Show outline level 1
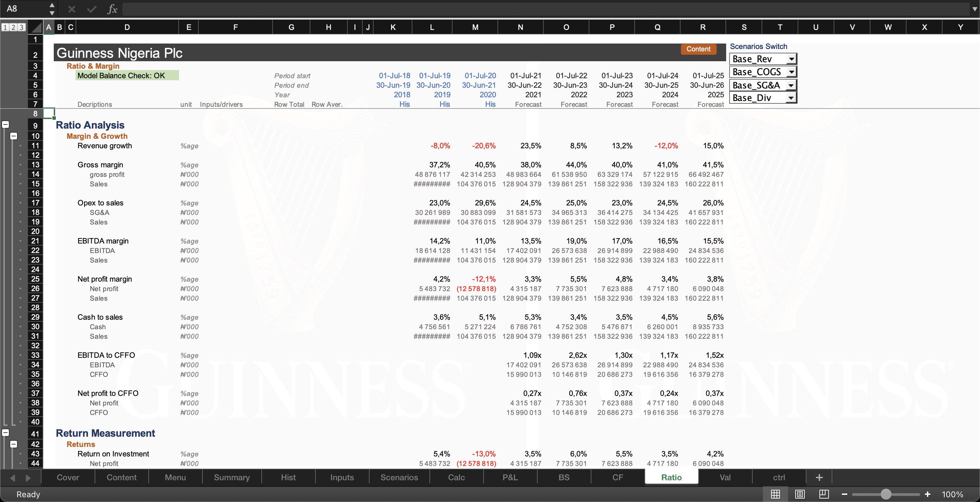The width and height of the screenshot is (980, 502). click(5, 28)
